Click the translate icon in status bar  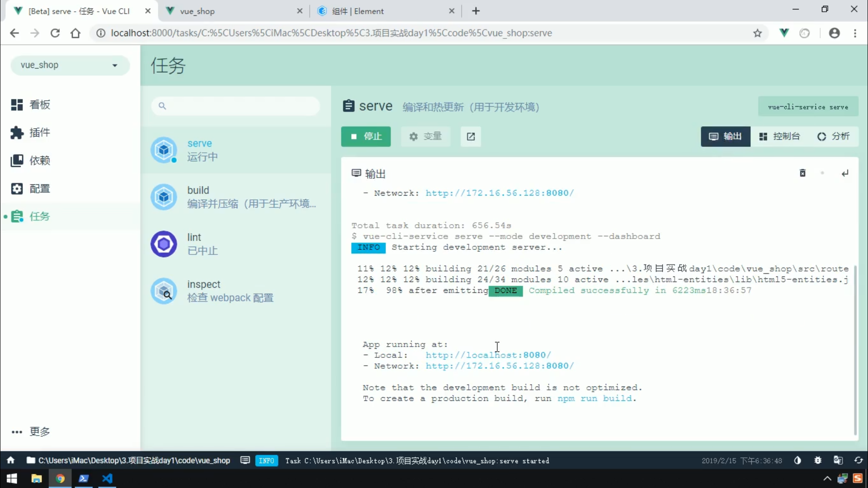(x=838, y=460)
